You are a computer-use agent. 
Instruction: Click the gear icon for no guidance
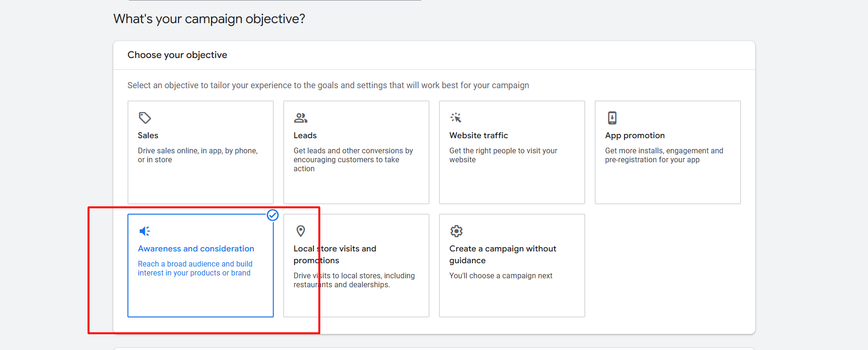click(456, 231)
